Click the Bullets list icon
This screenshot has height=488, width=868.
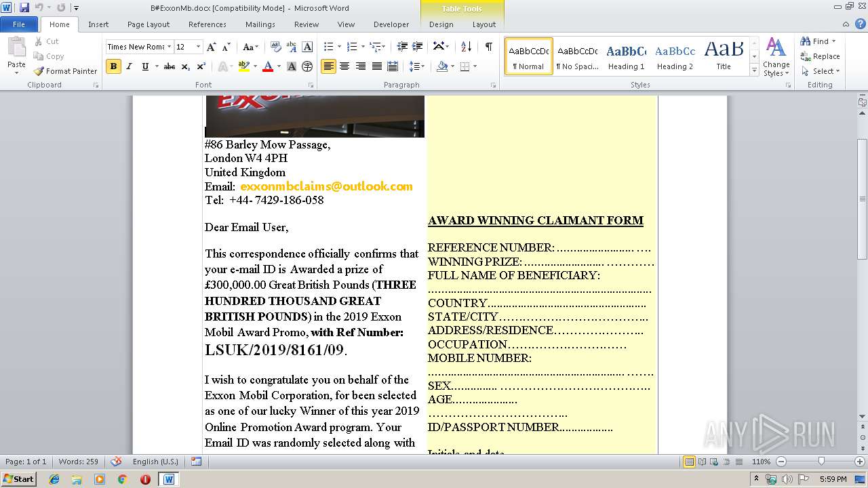point(328,47)
